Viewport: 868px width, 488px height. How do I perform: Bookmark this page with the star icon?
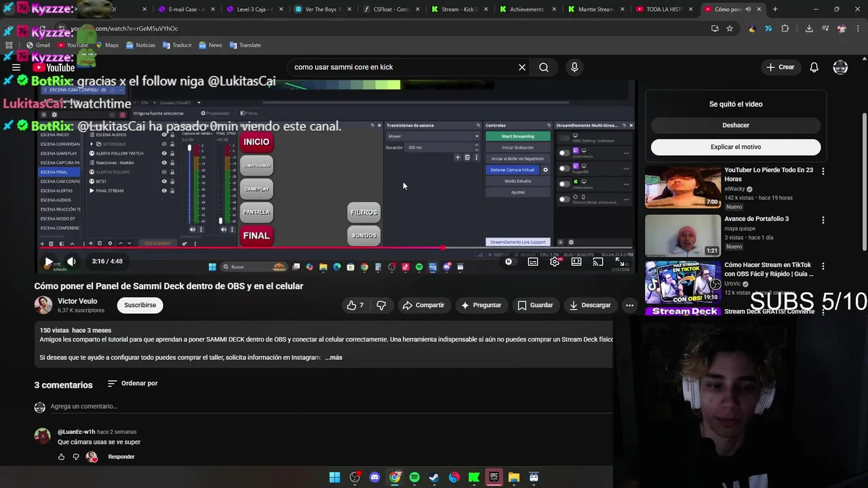coord(730,28)
